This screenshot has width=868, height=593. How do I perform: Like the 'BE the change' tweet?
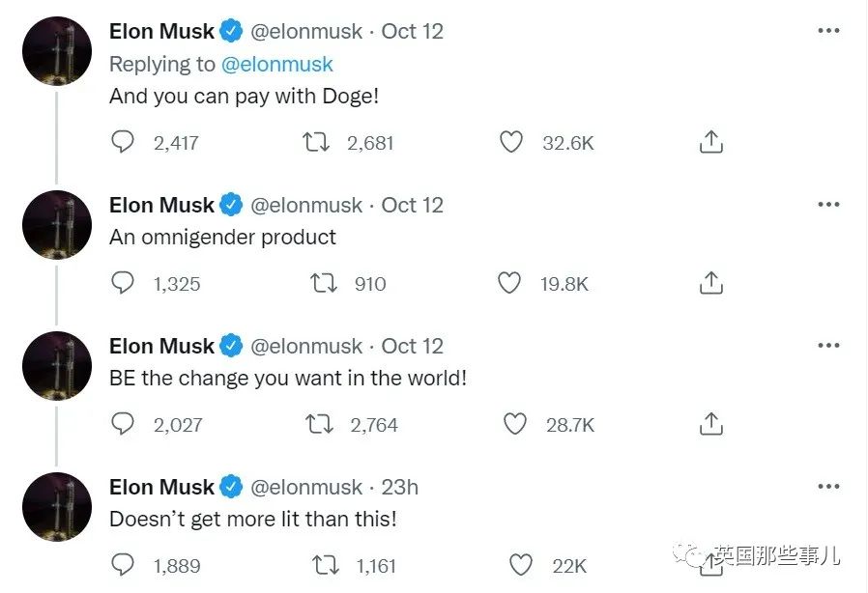point(515,424)
